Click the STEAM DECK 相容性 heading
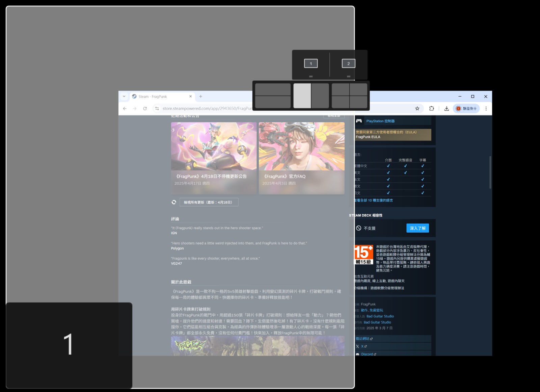The image size is (540, 392). 366,215
